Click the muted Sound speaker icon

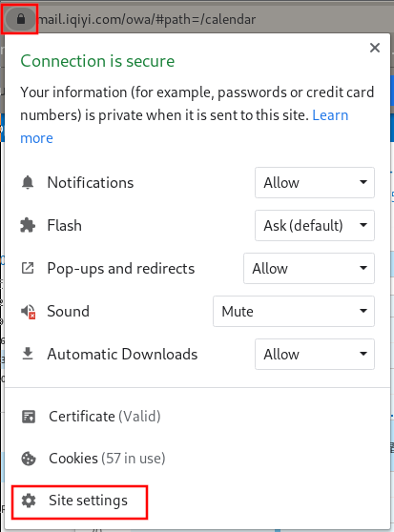coord(28,311)
